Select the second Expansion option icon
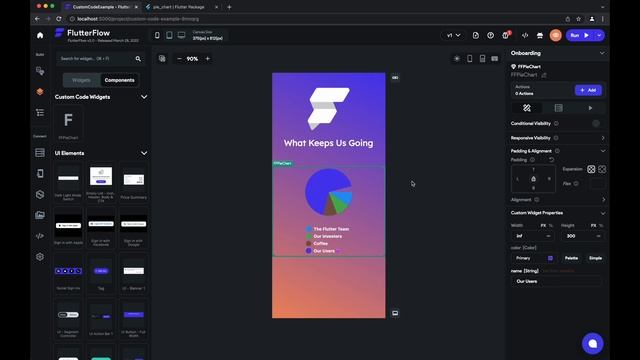Image resolution: width=640 pixels, height=360 pixels. click(602, 169)
